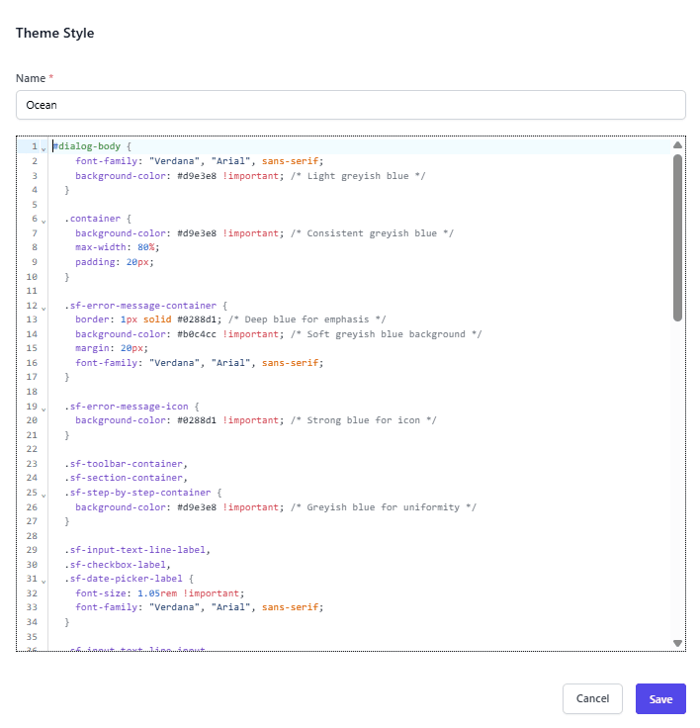Click line number 22 in the gutter
The width and height of the screenshot is (700, 728).
[32, 450]
